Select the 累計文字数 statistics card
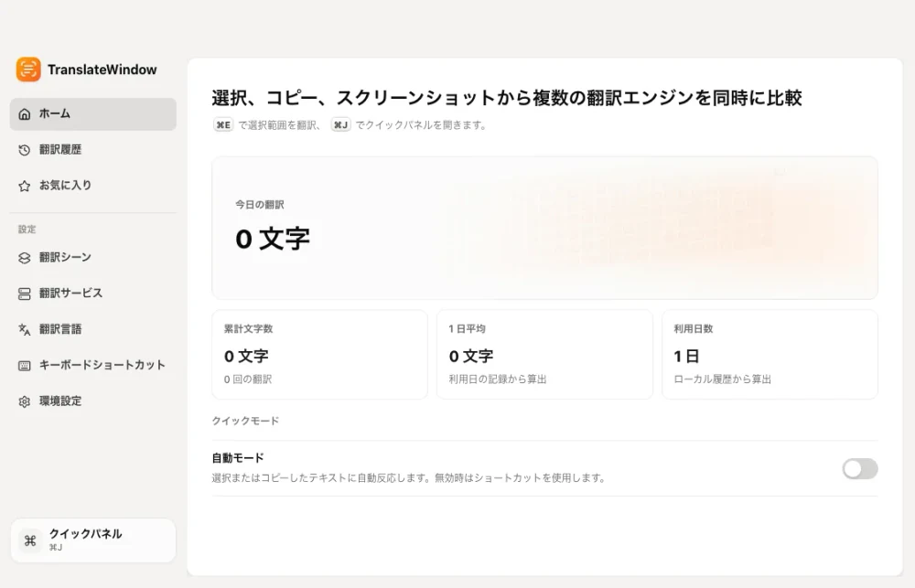This screenshot has height=588, width=915. click(319, 355)
